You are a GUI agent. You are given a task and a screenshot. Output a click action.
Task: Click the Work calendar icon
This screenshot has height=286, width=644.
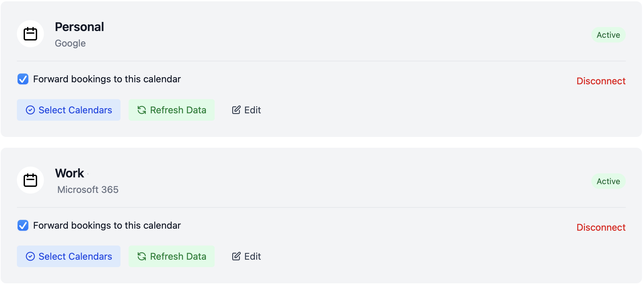[30, 180]
